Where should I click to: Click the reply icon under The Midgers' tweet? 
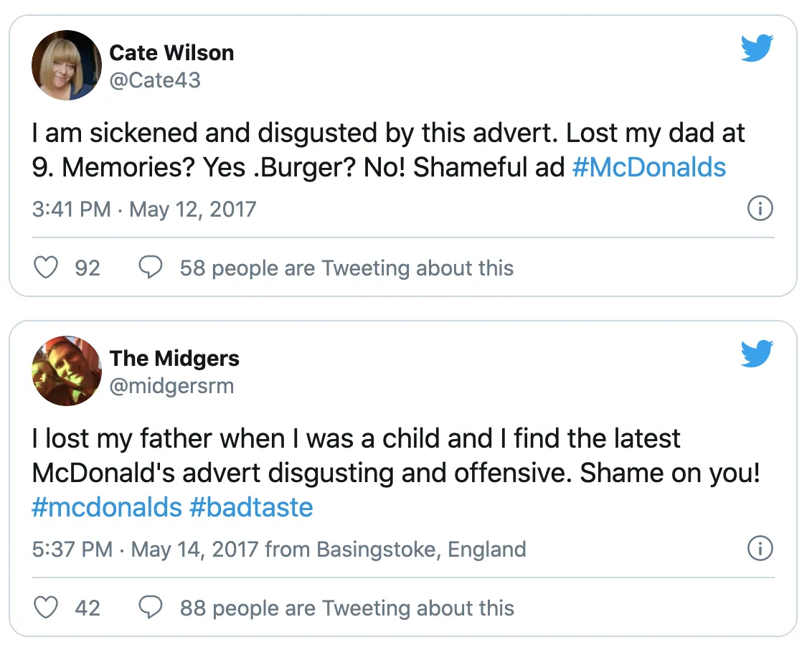[x=151, y=607]
